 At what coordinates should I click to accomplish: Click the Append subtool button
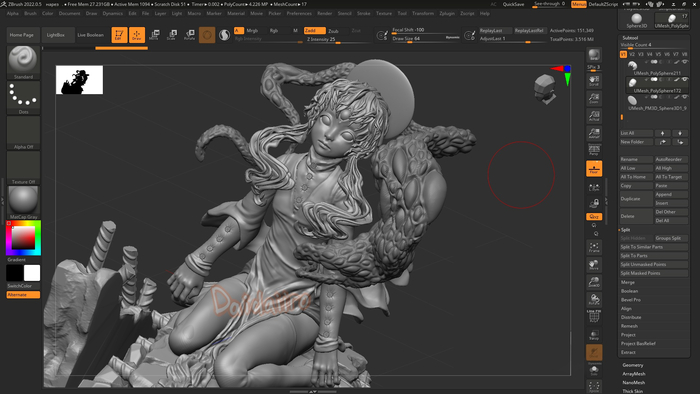pyautogui.click(x=671, y=195)
